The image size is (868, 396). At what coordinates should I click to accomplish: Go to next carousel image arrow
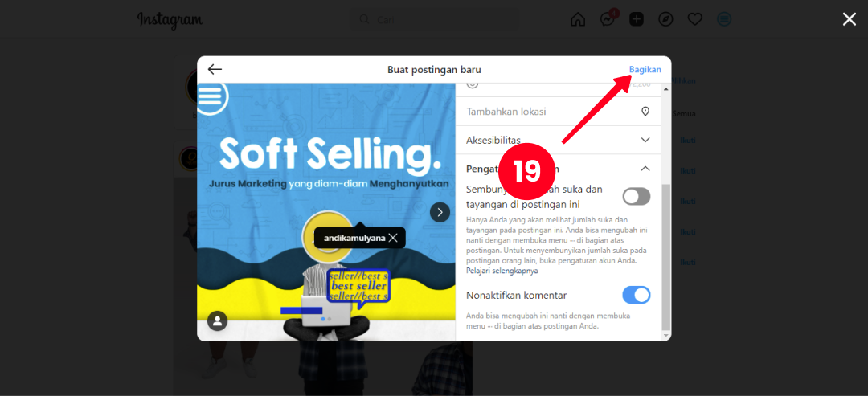[440, 212]
